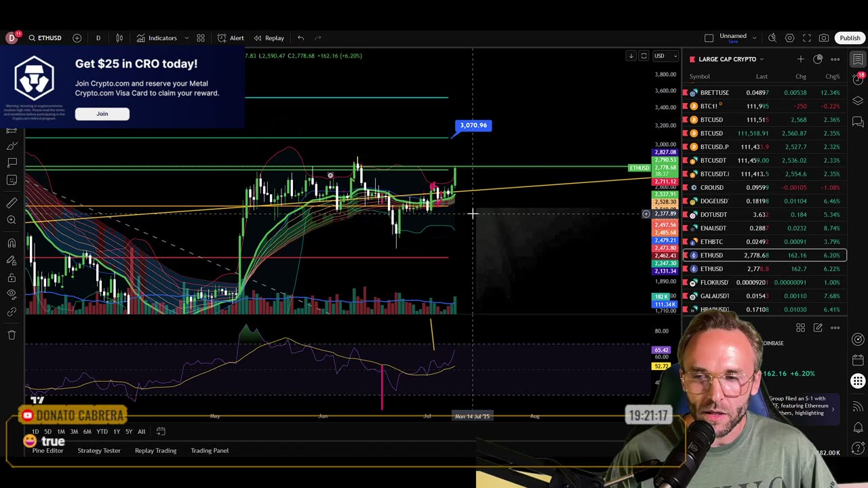868x488 pixels.
Task: Select DOGEUSD in the watchlist
Action: click(x=765, y=201)
